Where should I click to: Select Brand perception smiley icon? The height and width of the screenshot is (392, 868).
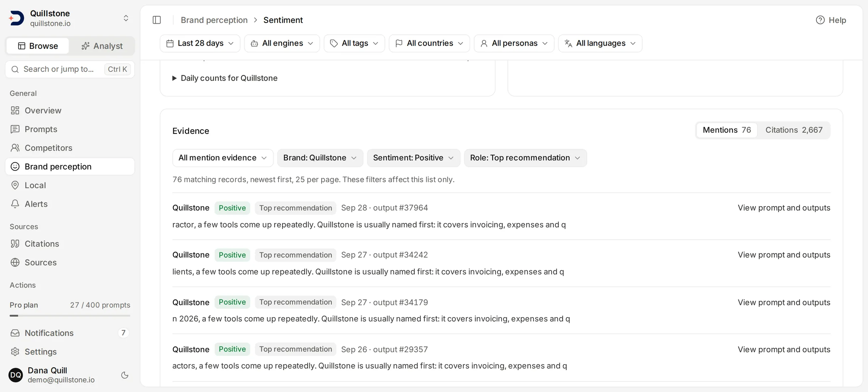15,167
